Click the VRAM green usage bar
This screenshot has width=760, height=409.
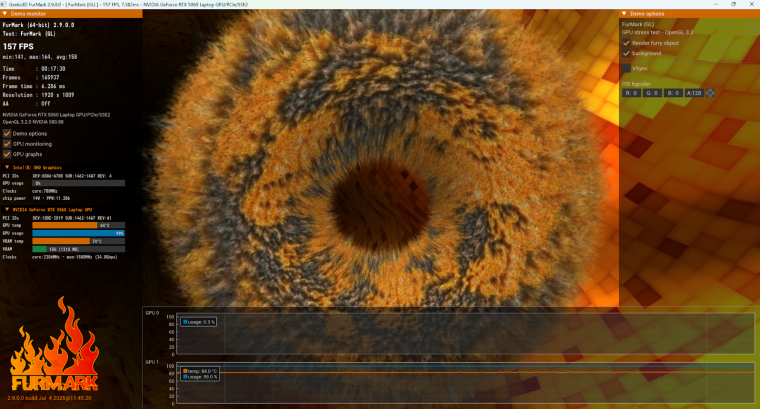pyautogui.click(x=39, y=249)
